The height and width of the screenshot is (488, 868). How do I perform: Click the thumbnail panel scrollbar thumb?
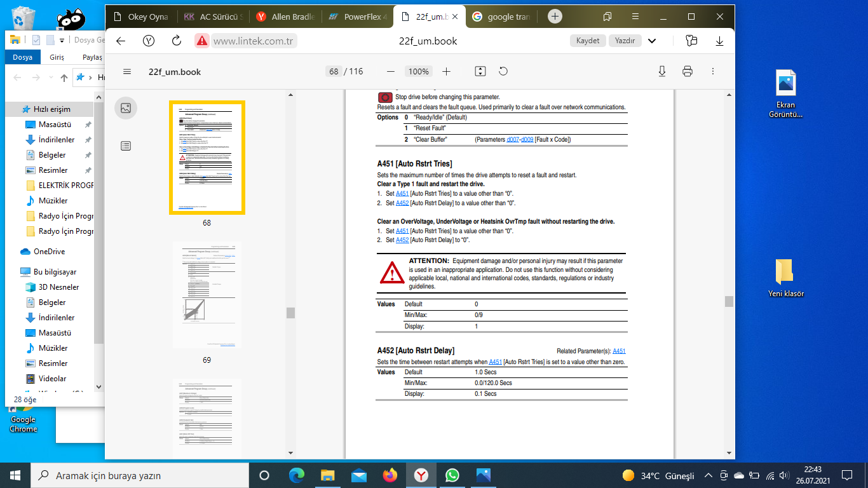290,313
